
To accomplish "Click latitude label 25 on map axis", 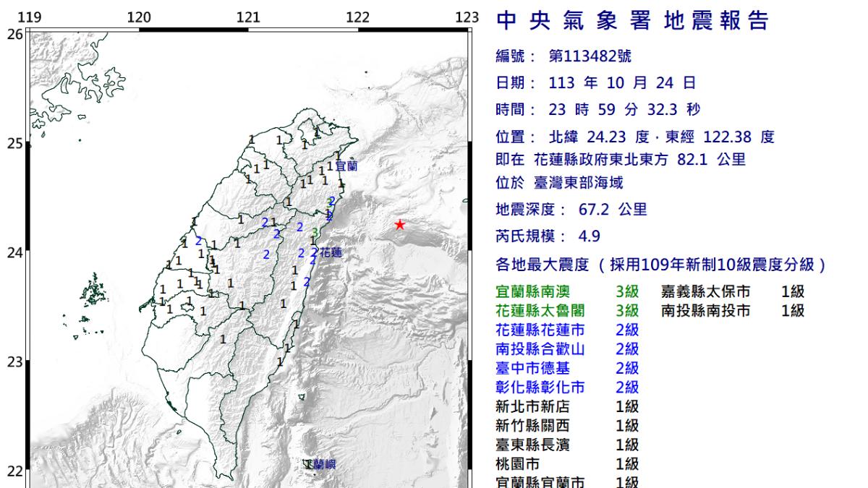I will 14,143.
